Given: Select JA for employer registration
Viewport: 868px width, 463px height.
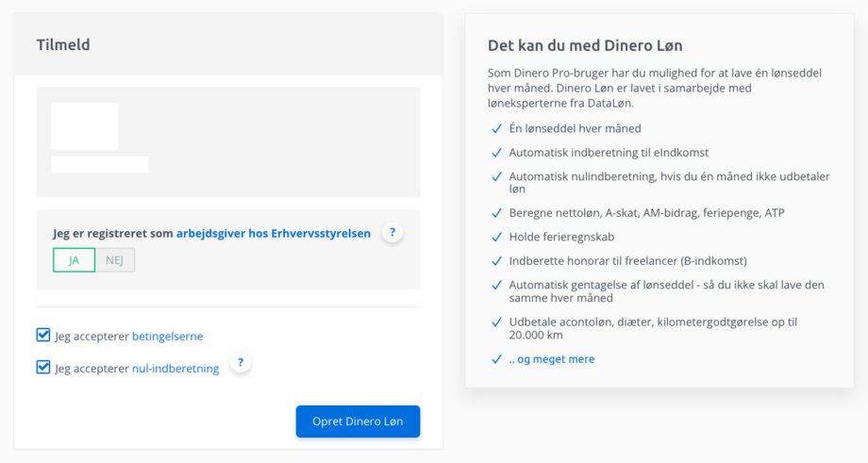Looking at the screenshot, I should (75, 260).
